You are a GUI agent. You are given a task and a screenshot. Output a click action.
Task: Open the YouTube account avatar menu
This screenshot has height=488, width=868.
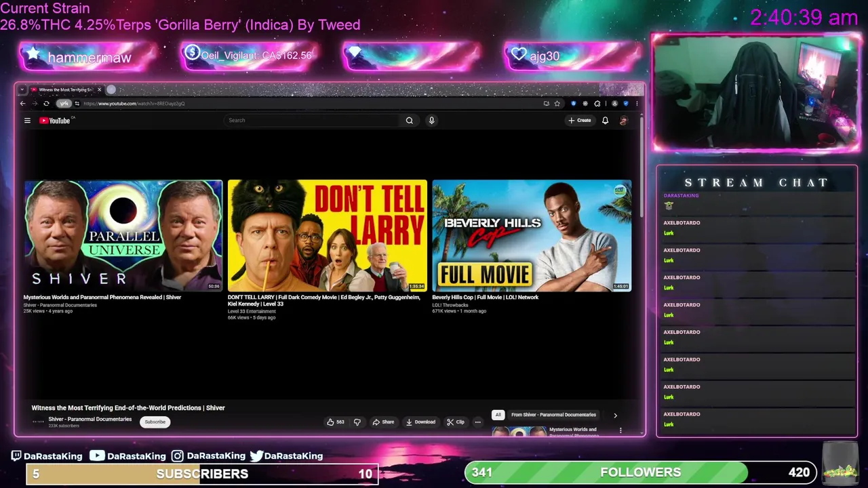(623, 121)
